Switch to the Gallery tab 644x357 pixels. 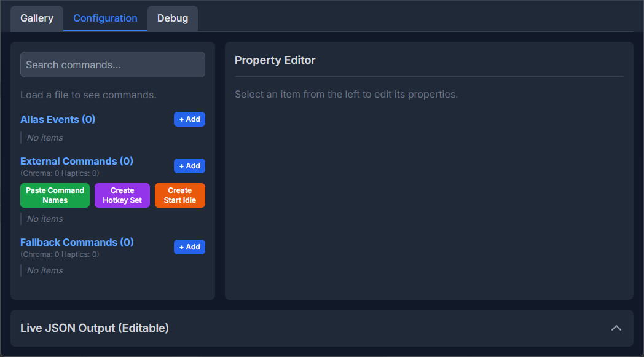point(36,18)
